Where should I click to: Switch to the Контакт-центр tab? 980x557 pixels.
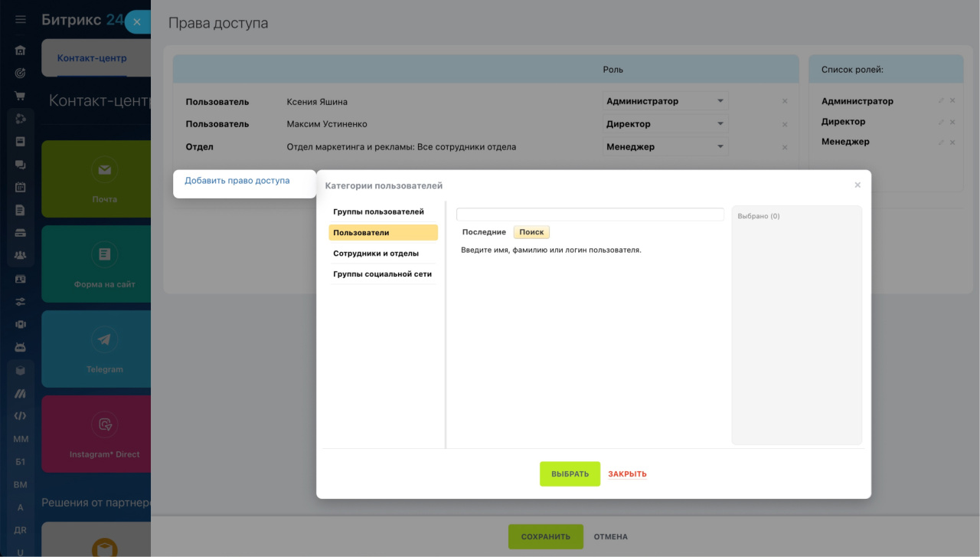tap(92, 58)
